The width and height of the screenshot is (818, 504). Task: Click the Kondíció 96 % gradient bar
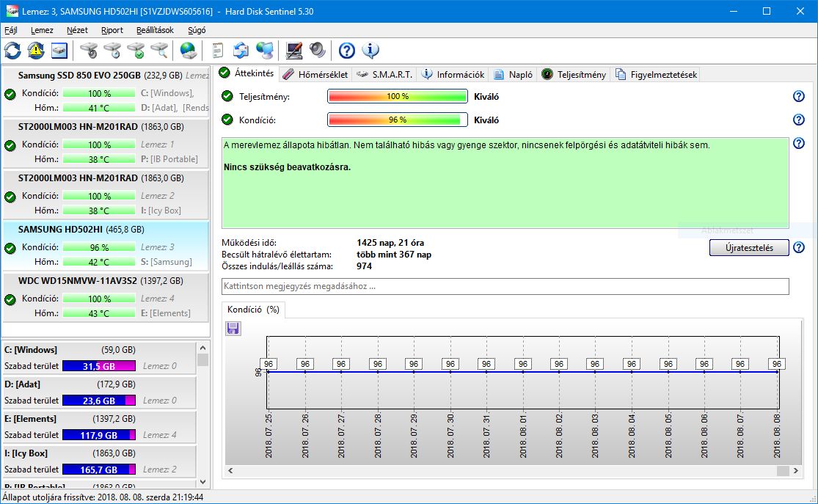click(398, 120)
